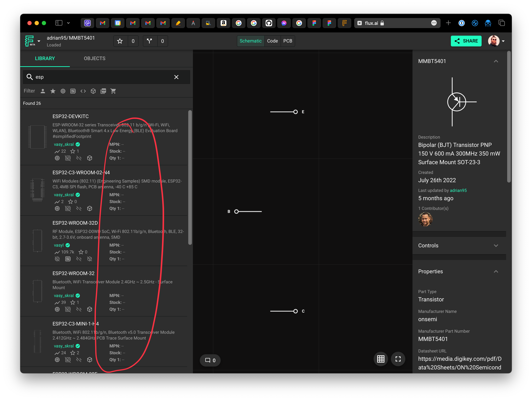
Task: Click ESP32-DEVKITC footprint thumbnail
Action: 37,137
